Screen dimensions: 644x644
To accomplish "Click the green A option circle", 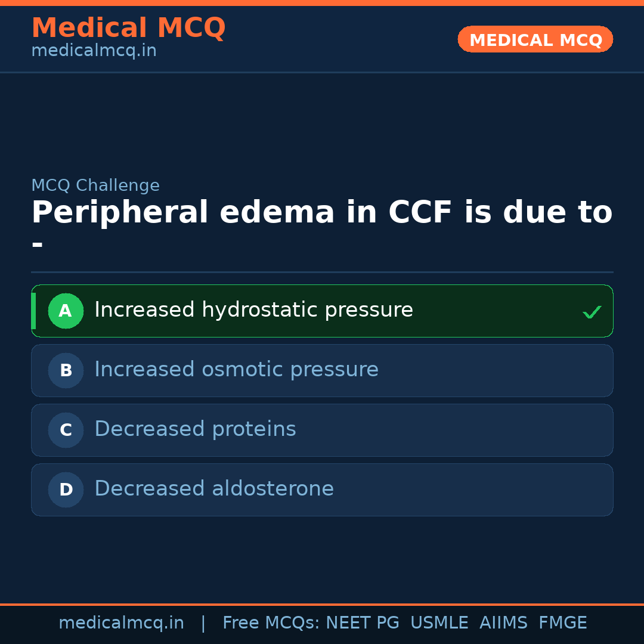I will (66, 311).
